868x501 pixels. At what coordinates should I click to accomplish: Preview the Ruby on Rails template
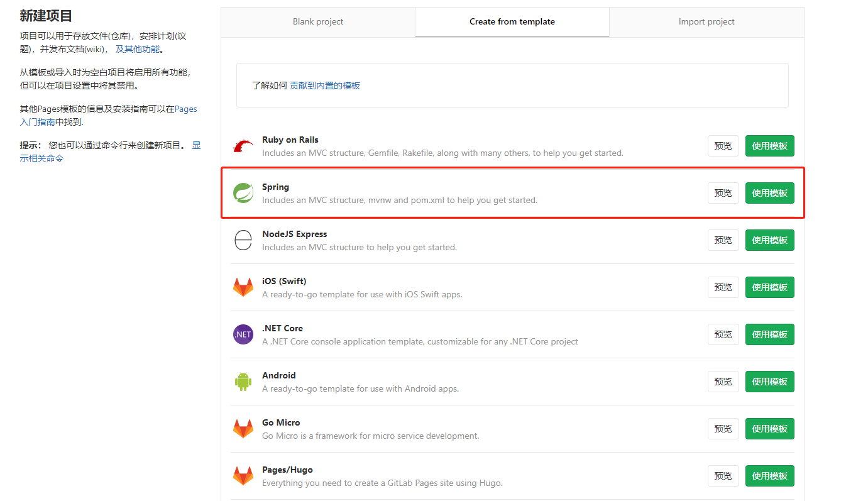tap(723, 146)
